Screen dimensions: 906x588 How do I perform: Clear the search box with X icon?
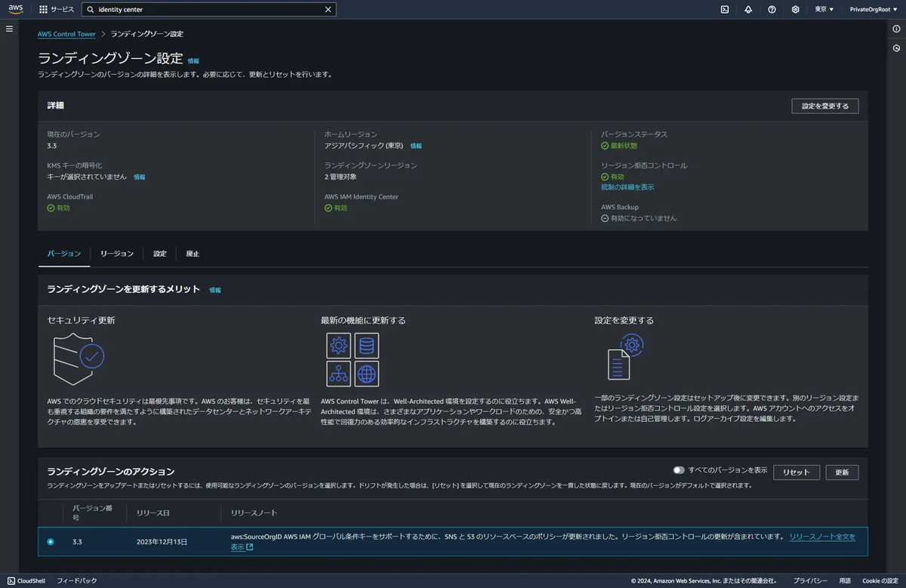pyautogui.click(x=328, y=9)
